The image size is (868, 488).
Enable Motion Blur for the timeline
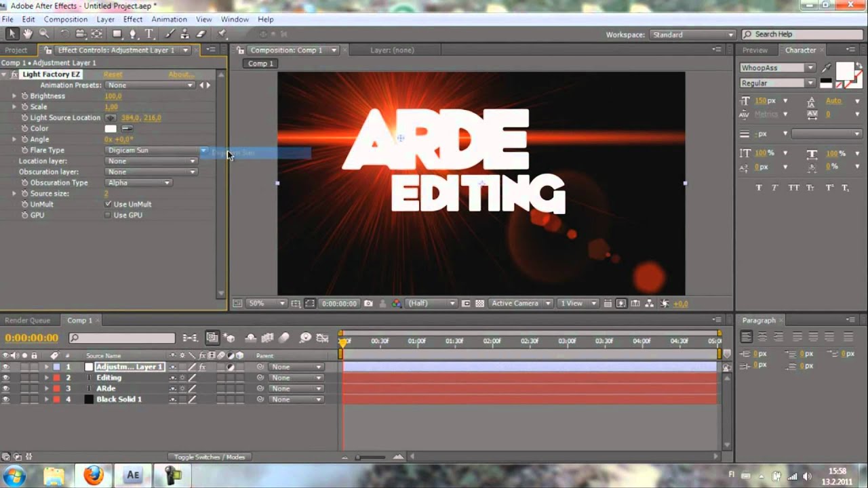[x=284, y=338]
